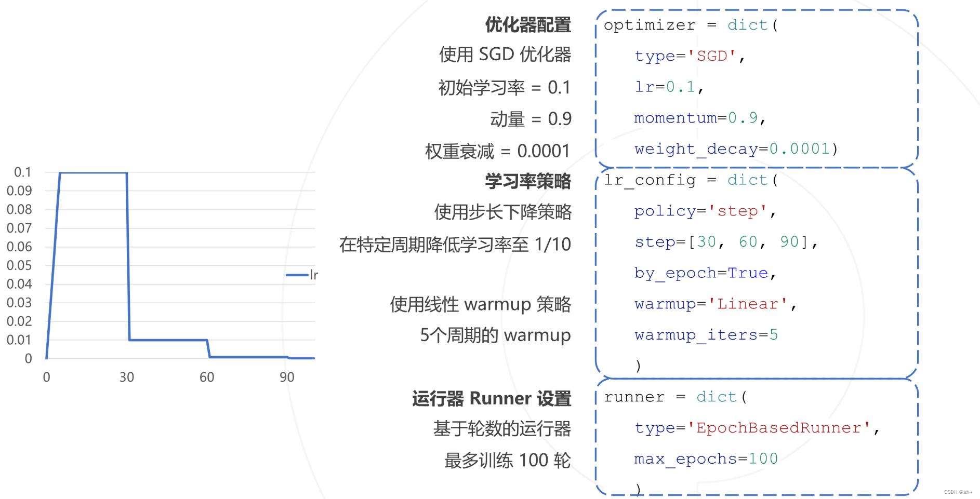The height and width of the screenshot is (499, 980).
Task: Click the text '使用 SGD 优化器'
Action: (505, 55)
